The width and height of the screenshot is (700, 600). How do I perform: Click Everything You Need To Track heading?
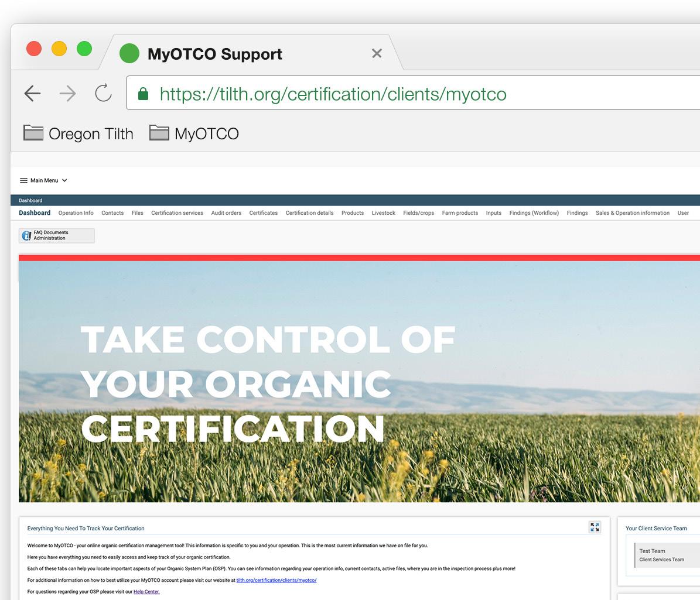coord(86,528)
